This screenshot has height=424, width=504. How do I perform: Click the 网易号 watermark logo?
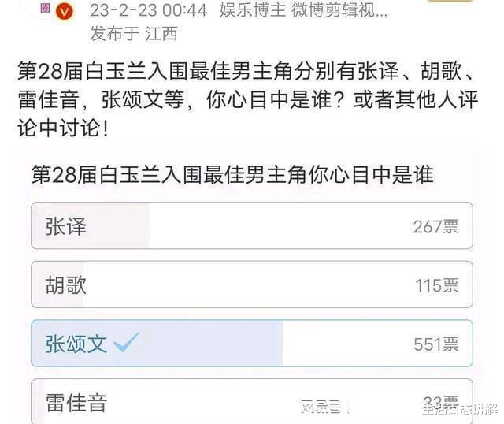[321, 407]
